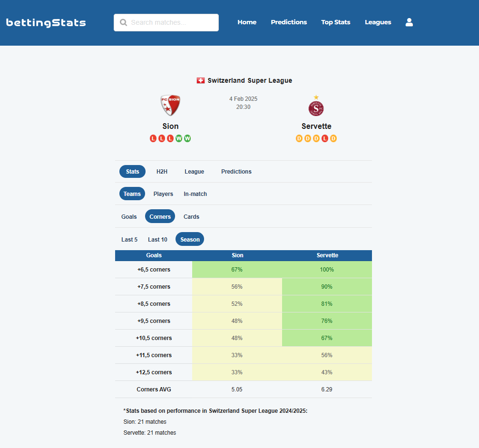Click Servette's 6.29 corners average
479x448 pixels.
327,390
